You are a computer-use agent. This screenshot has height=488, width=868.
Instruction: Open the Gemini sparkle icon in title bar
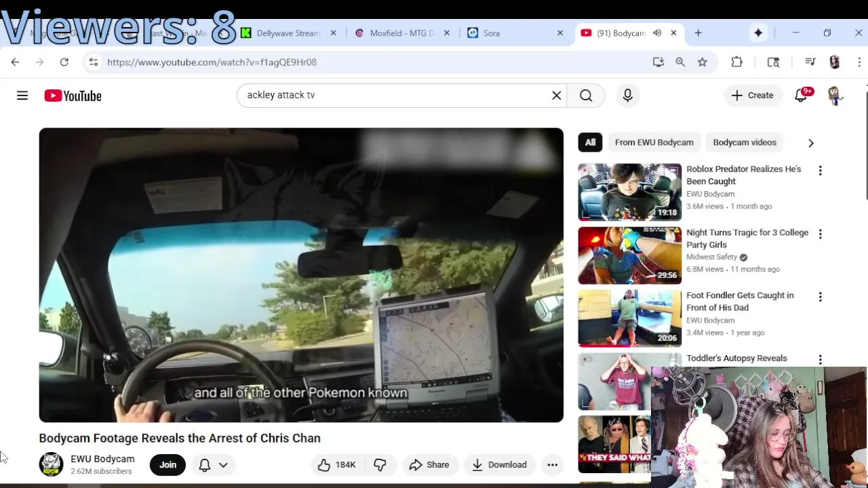pyautogui.click(x=758, y=33)
